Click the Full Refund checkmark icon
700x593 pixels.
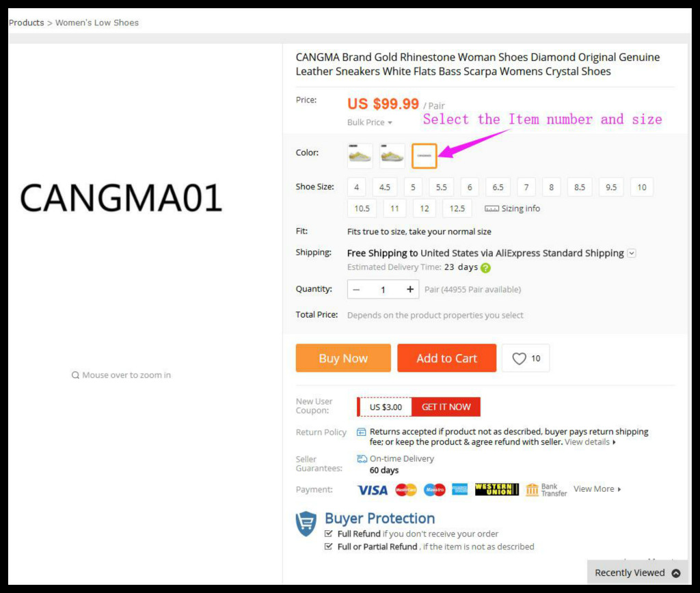tap(329, 534)
